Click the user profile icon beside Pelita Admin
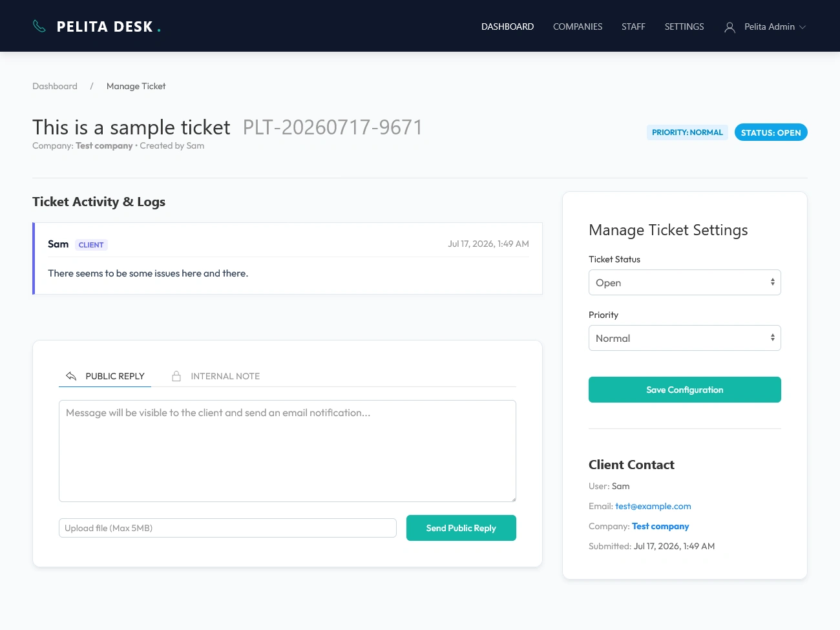Screen dimensions: 840x630 730,27
